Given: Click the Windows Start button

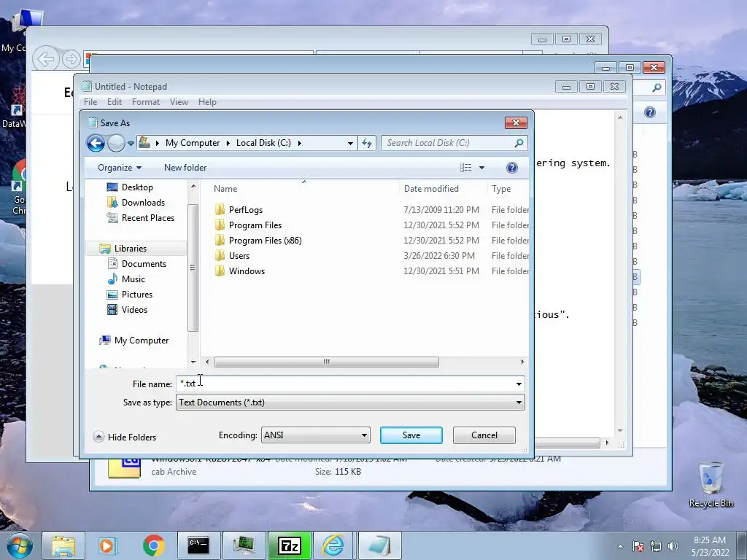Looking at the screenshot, I should click(x=19, y=545).
